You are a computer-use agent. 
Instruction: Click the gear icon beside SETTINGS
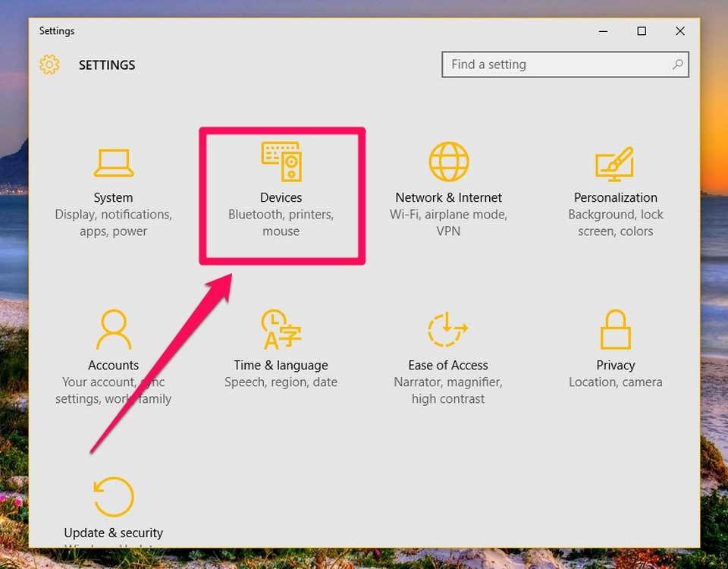point(49,64)
